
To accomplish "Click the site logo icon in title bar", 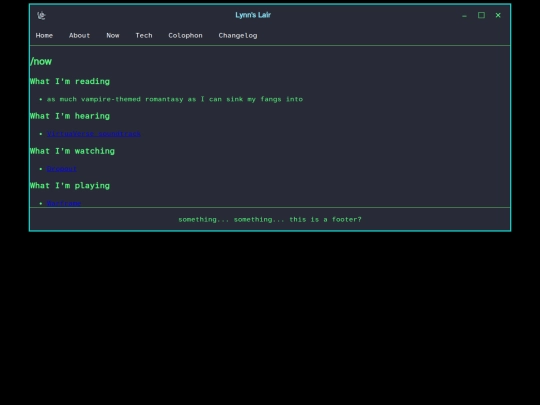I will click(x=41, y=15).
